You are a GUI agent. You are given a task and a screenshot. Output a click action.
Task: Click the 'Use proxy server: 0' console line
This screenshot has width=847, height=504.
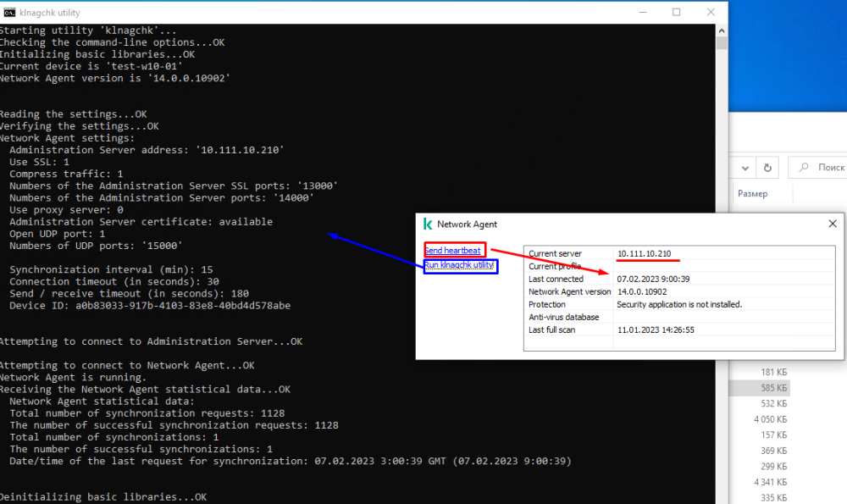[66, 210]
